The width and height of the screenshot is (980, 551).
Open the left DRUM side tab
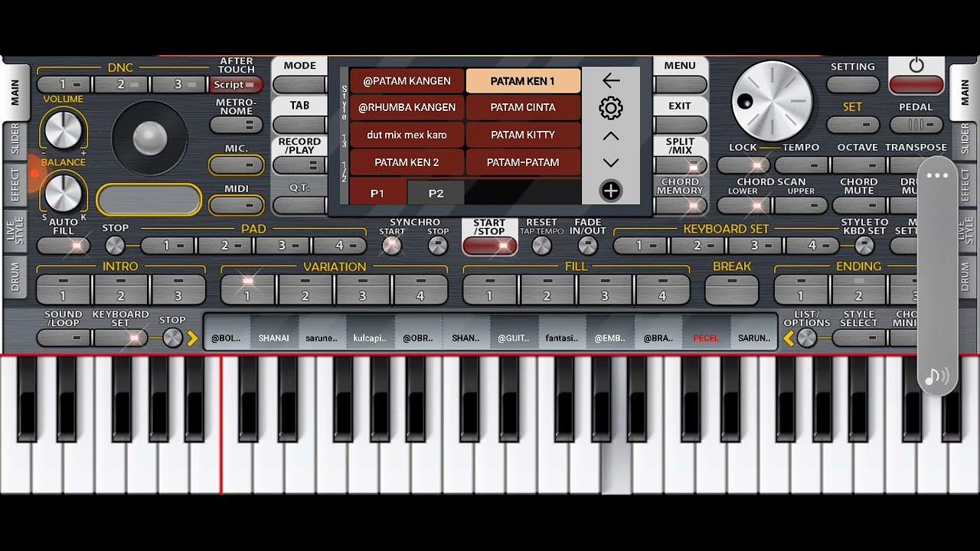pos(15,277)
